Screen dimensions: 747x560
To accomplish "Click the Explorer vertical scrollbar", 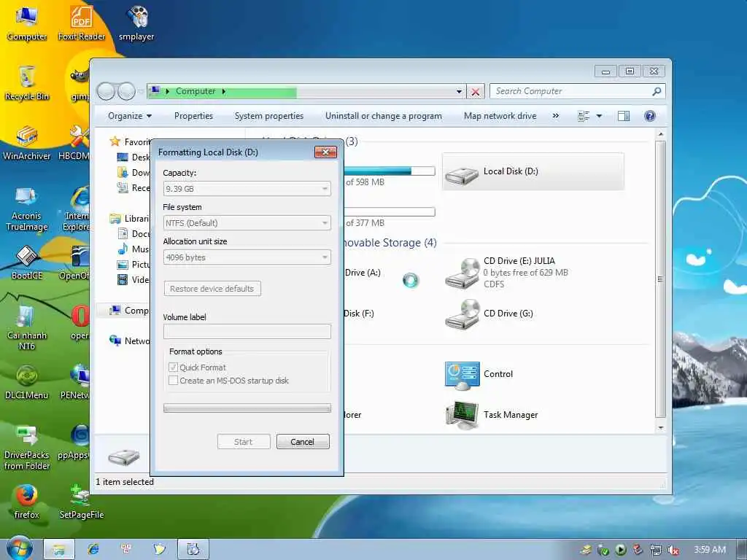I will tap(660, 280).
